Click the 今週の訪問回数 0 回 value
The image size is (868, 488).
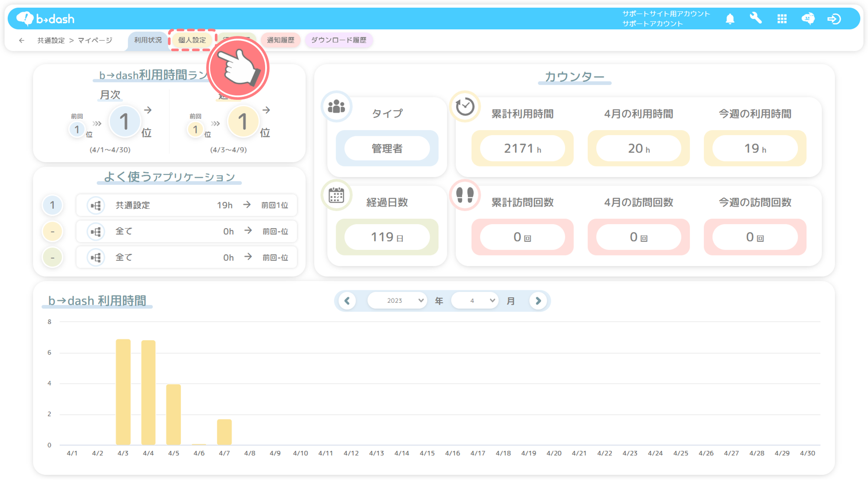click(x=755, y=237)
